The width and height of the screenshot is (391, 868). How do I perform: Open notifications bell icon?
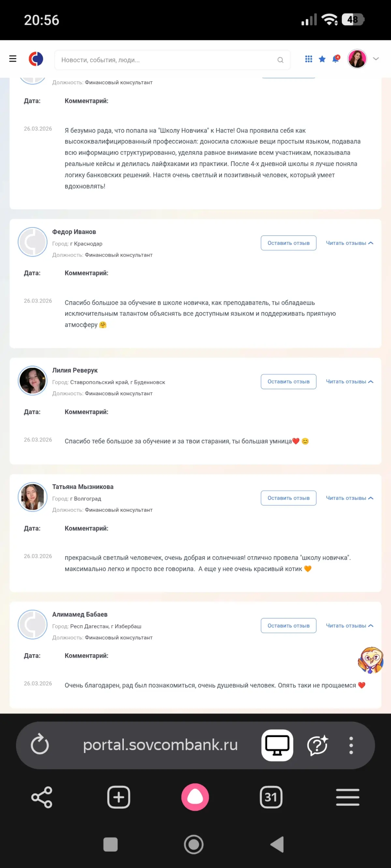point(336,59)
